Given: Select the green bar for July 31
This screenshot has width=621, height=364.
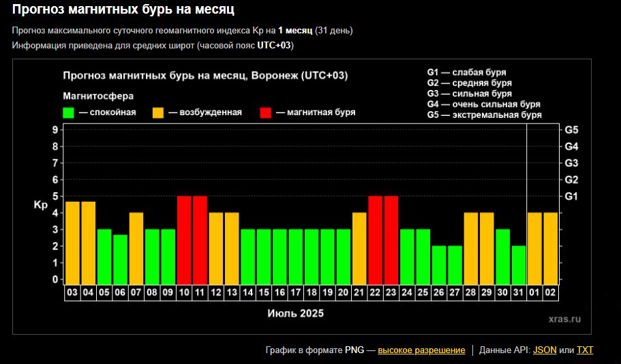Looking at the screenshot, I should [x=519, y=264].
